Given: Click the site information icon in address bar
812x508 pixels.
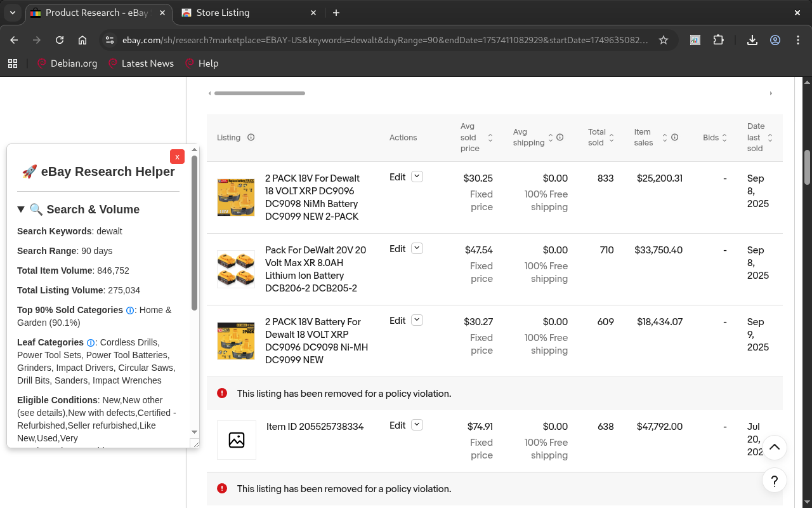Looking at the screenshot, I should (110, 40).
